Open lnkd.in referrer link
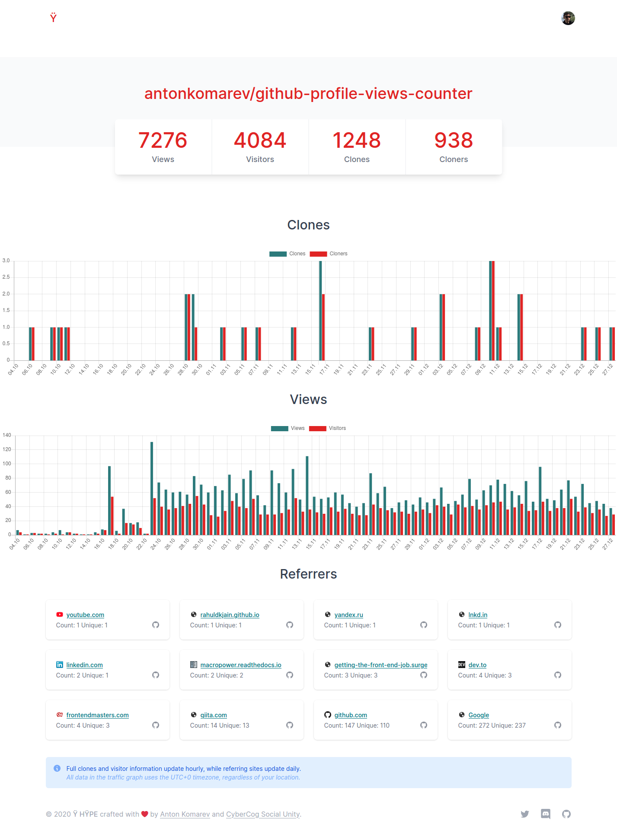617x840 pixels. (x=478, y=615)
